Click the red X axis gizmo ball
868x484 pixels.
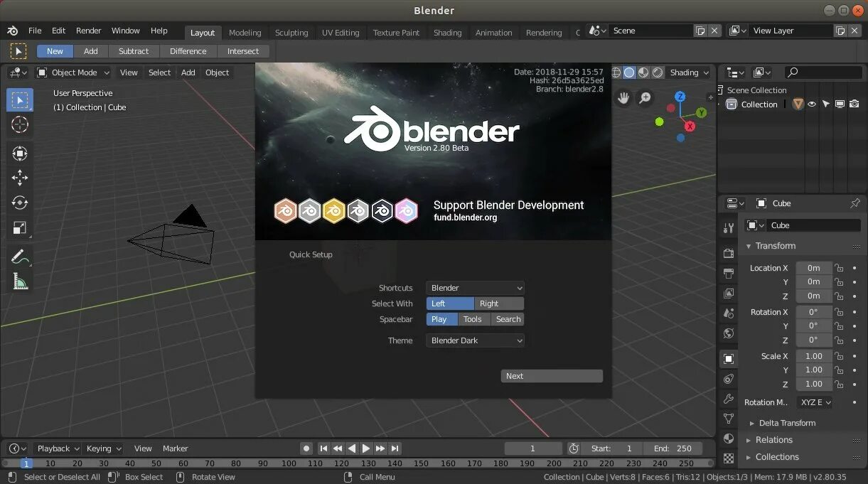689,126
